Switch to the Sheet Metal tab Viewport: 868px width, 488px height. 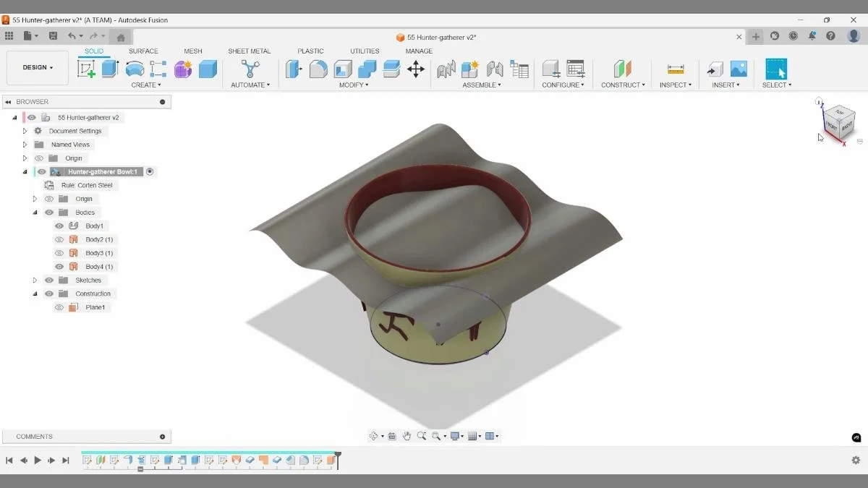pos(250,51)
